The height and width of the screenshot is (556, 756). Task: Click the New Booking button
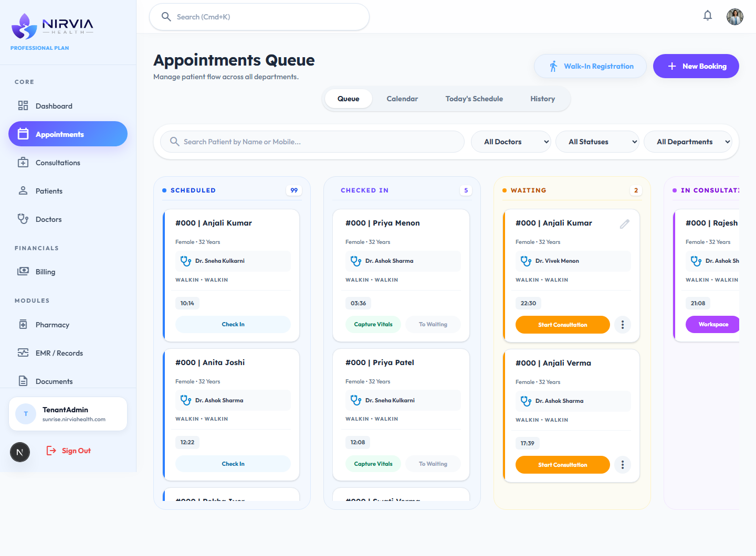click(696, 66)
